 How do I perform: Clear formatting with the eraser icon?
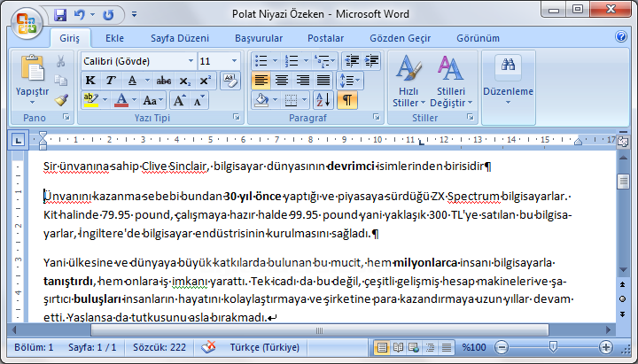(230, 81)
